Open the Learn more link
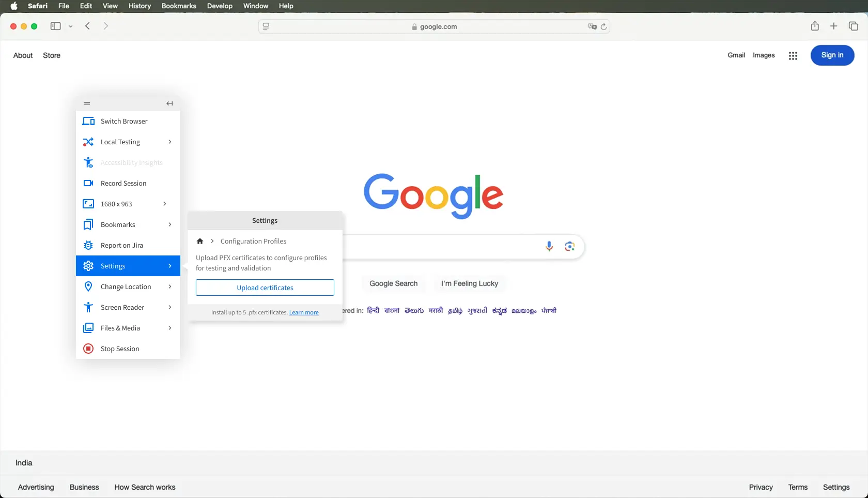 click(304, 312)
